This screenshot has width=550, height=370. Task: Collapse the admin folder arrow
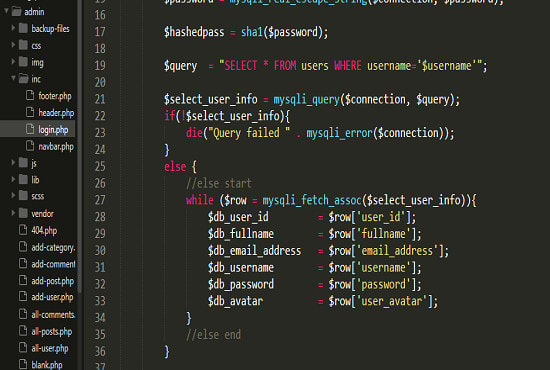(6, 11)
